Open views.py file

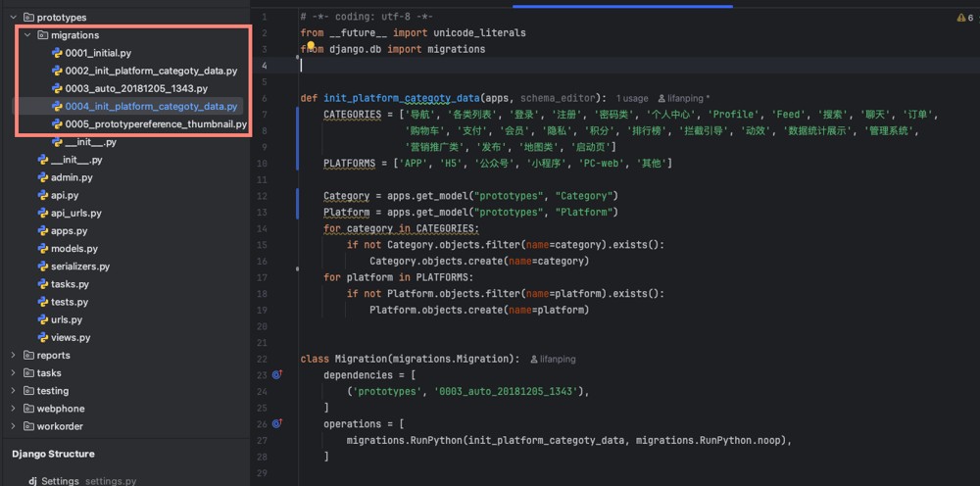71,337
